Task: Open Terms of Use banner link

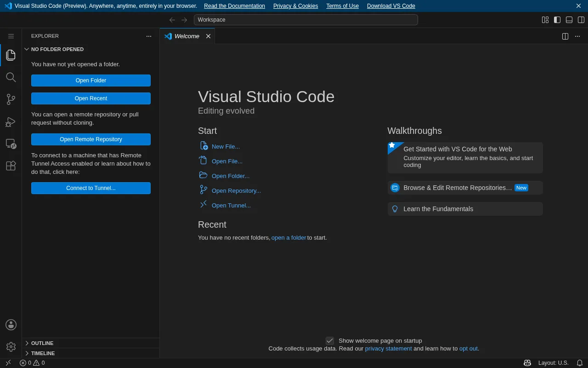Action: click(x=342, y=6)
